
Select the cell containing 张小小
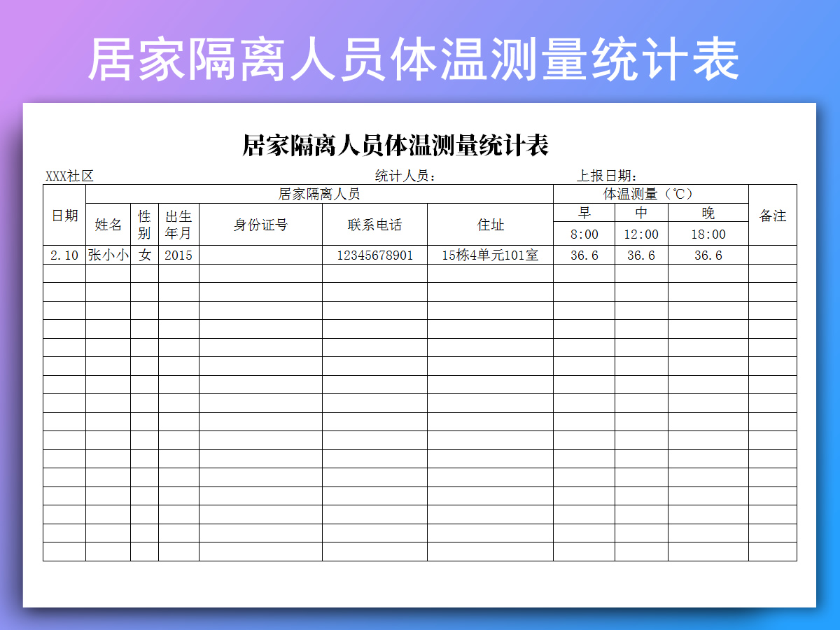point(108,254)
